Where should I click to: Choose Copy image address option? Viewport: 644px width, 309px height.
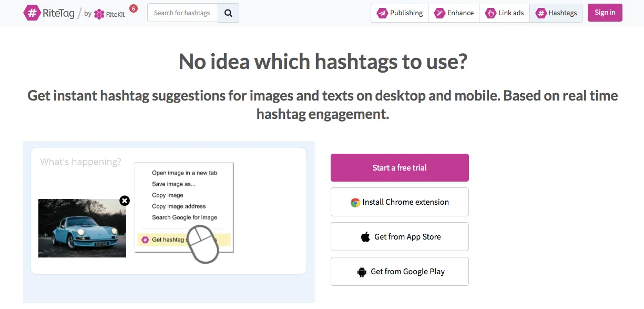(x=179, y=206)
